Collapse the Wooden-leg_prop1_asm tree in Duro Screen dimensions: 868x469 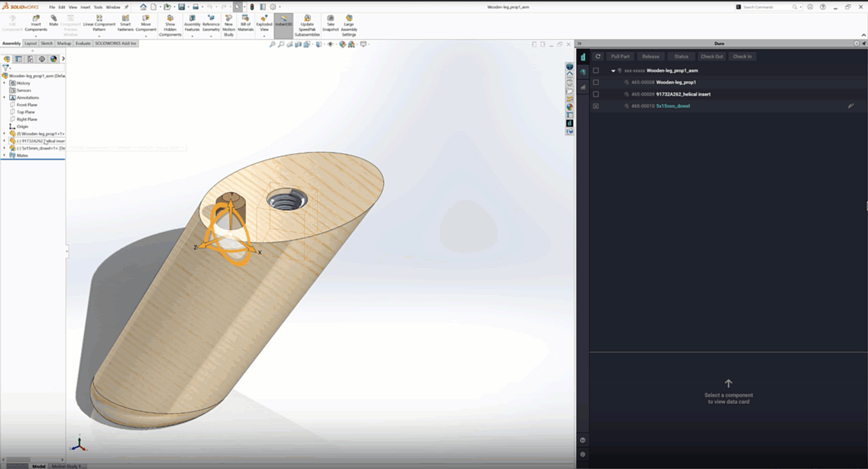[x=613, y=71]
